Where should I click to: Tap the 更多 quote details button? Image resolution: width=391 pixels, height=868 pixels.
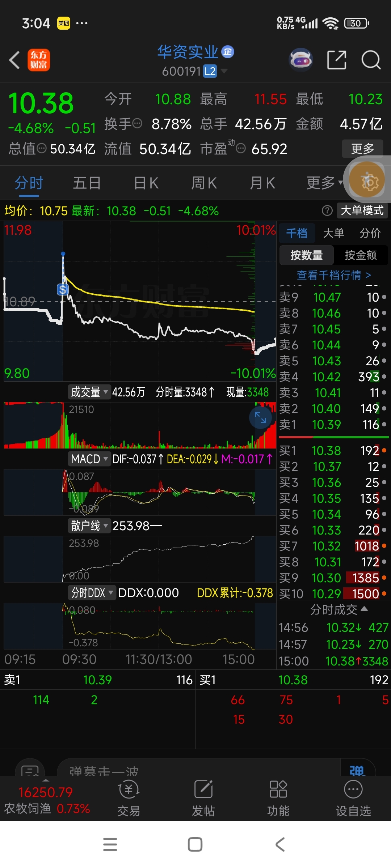pyautogui.click(x=362, y=148)
